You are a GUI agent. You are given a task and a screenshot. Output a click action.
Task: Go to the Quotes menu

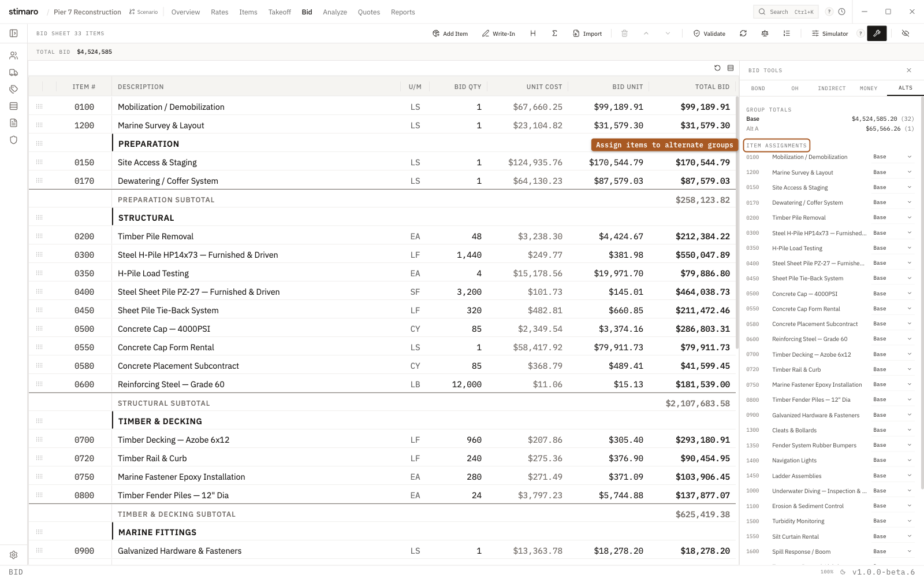369,12
